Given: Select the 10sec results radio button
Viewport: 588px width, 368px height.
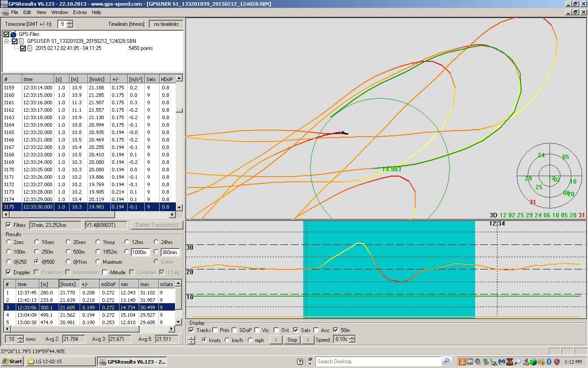Looking at the screenshot, I should click(36, 242).
